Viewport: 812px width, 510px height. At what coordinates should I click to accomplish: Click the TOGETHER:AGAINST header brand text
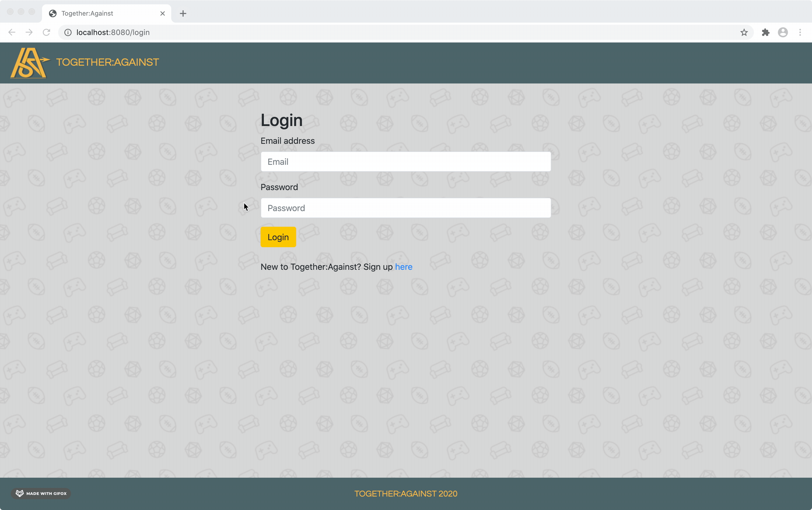pyautogui.click(x=107, y=62)
